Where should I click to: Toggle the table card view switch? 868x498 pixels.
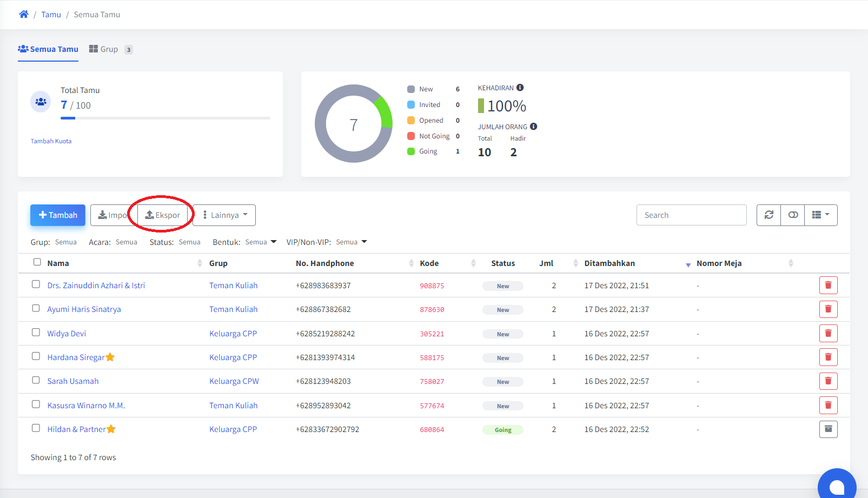pyautogui.click(x=793, y=215)
